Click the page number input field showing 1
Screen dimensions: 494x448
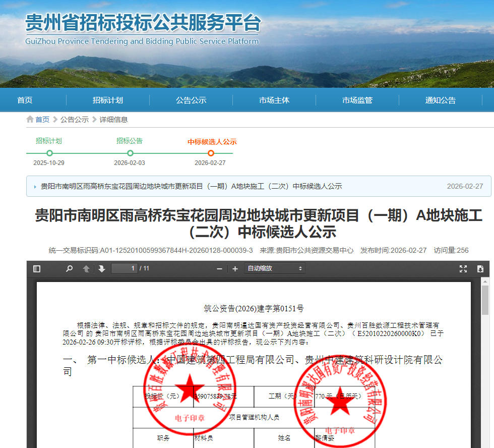[124, 268]
